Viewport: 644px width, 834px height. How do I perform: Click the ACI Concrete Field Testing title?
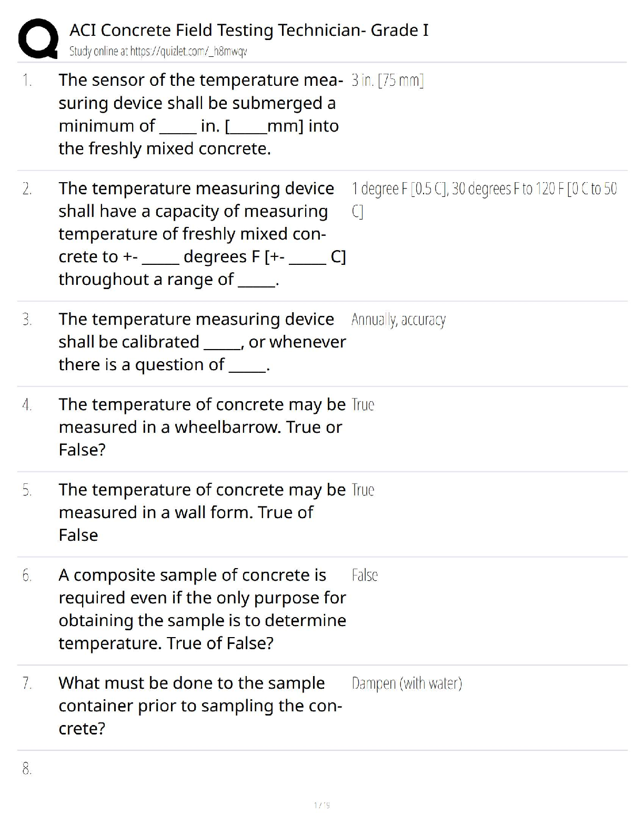click(x=249, y=30)
